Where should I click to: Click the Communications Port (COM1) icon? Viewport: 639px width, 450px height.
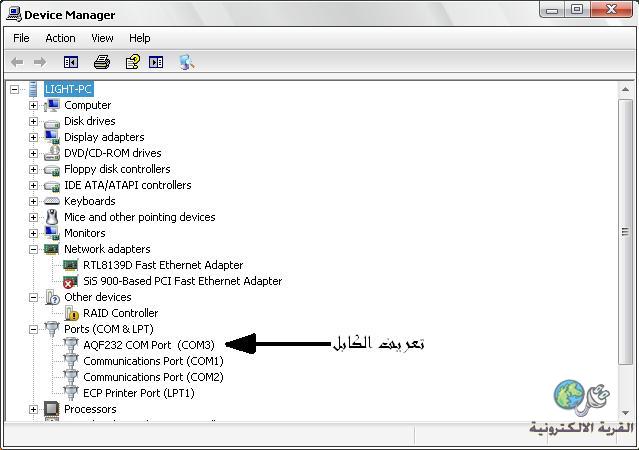pos(71,361)
